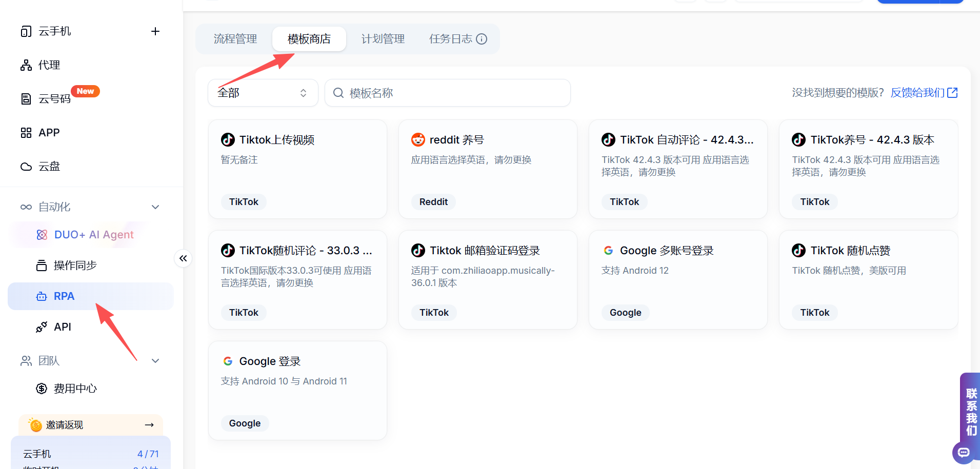Open the chat support bubble icon
Screen dimensions: 980x469
[x=964, y=453]
